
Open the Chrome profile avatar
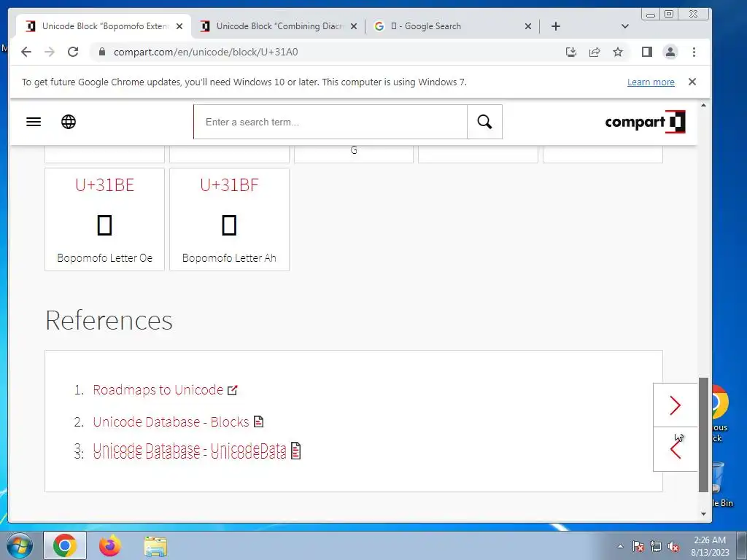670,52
